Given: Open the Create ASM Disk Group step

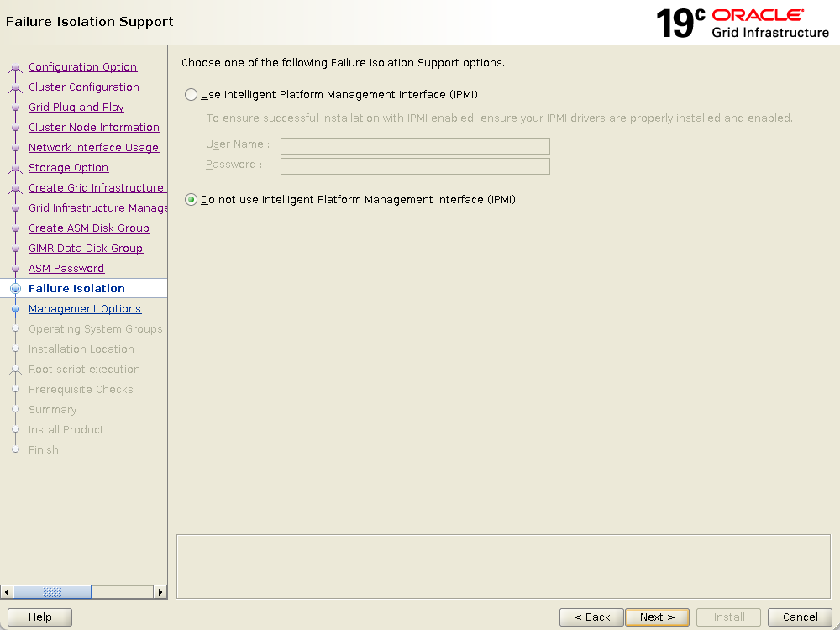Looking at the screenshot, I should [88, 228].
